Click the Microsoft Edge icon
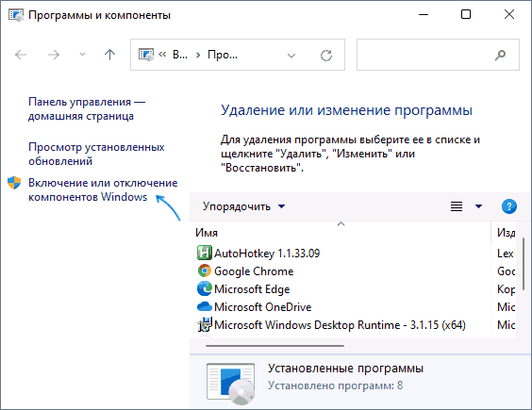This screenshot has width=532, height=410. (x=205, y=288)
